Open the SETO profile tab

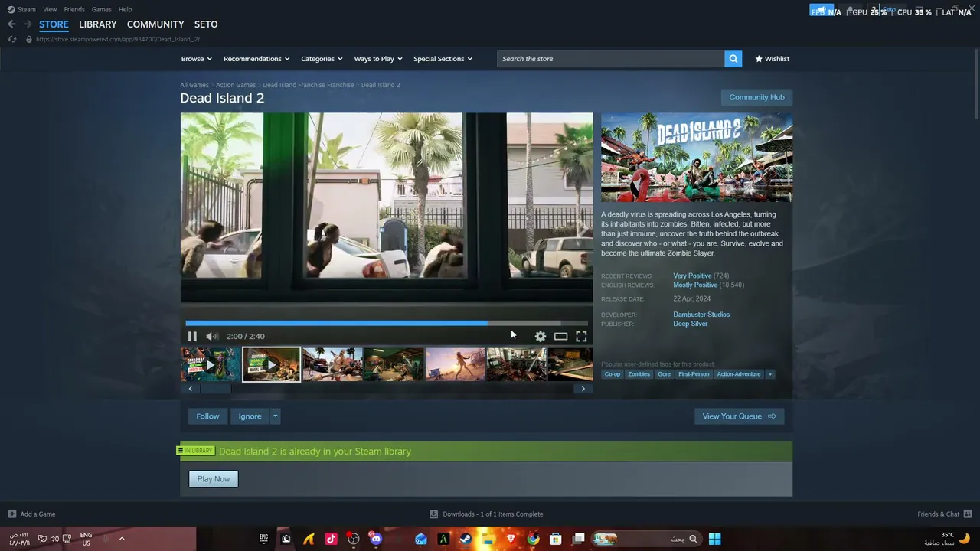(x=206, y=24)
